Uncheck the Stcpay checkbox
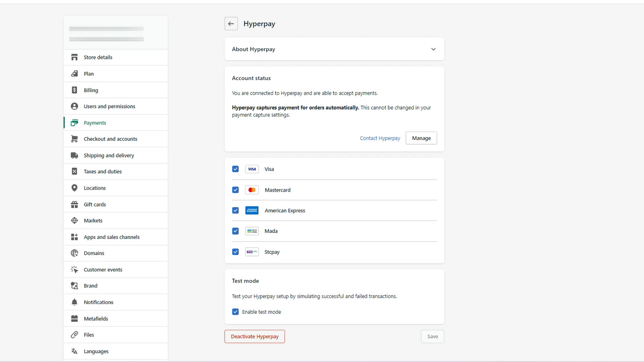This screenshot has width=644, height=362. click(x=235, y=252)
